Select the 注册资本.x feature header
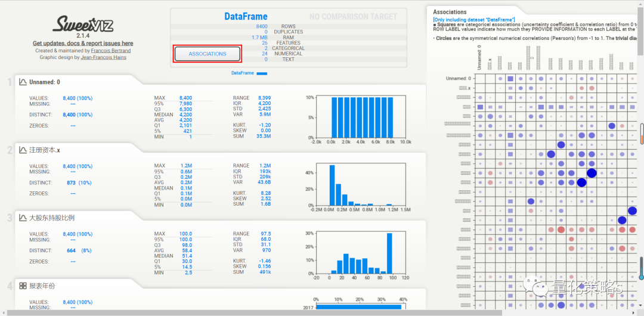 [44, 150]
